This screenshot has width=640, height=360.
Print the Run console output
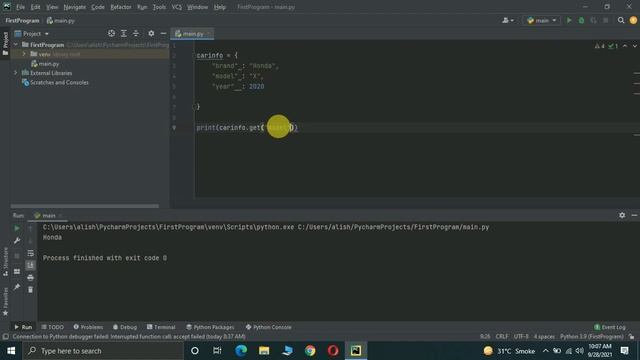(x=31, y=278)
